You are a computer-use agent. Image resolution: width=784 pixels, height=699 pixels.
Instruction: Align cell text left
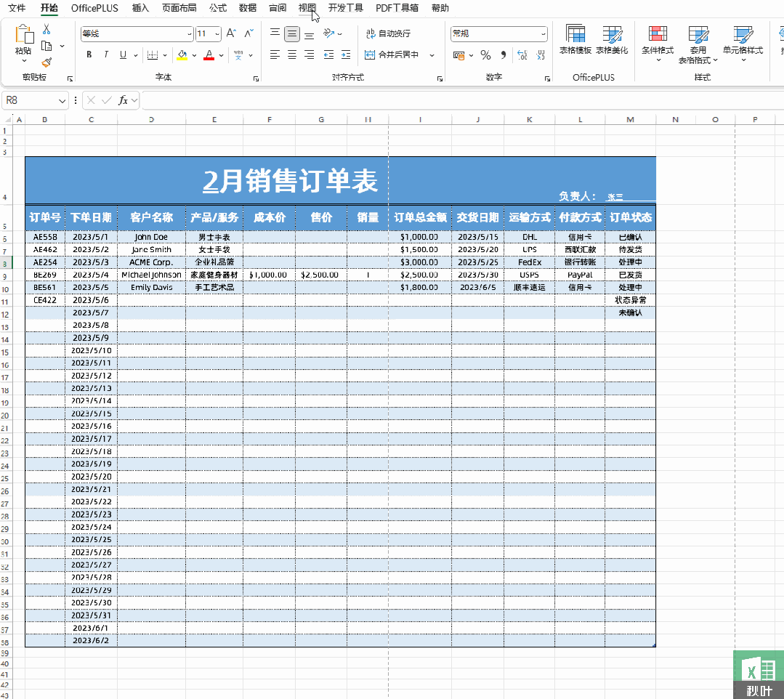[x=275, y=55]
